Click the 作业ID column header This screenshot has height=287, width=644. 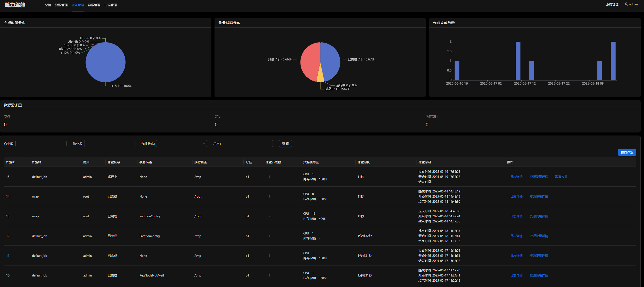click(11, 162)
